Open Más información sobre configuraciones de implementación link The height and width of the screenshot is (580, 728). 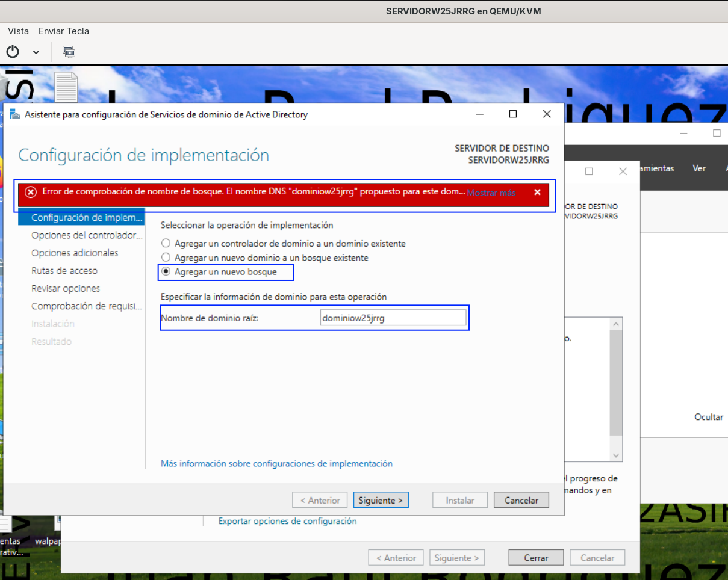276,464
